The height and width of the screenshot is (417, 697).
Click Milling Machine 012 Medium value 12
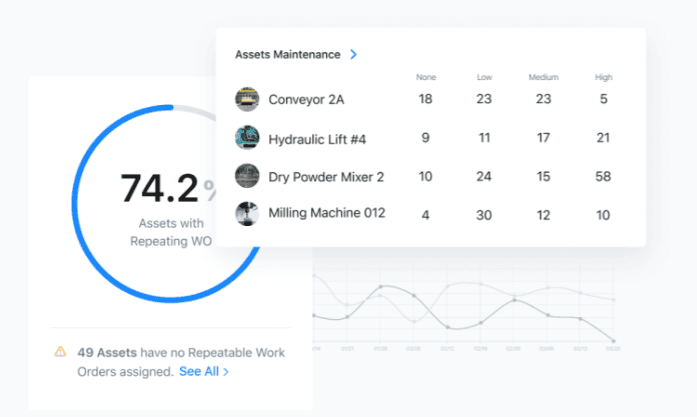pos(543,215)
